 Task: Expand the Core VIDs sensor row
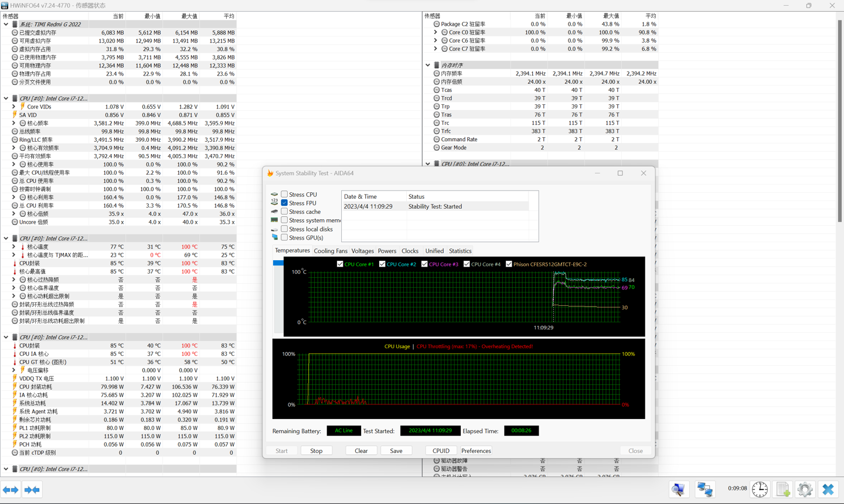14,107
